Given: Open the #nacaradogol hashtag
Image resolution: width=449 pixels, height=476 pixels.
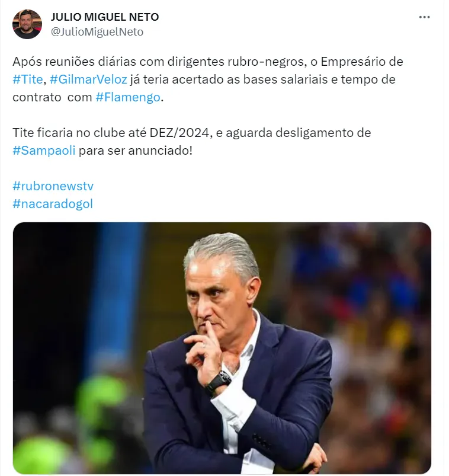Looking at the screenshot, I should point(53,204).
